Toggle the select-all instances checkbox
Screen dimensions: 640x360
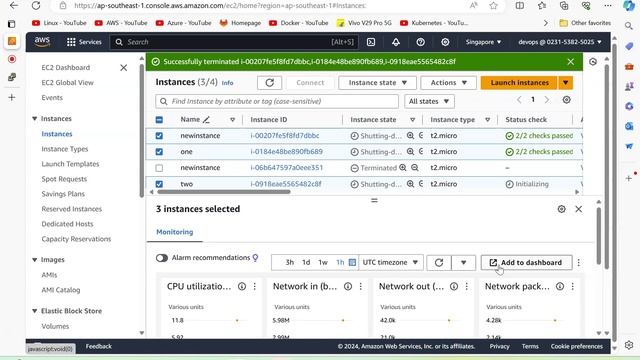coord(159,120)
